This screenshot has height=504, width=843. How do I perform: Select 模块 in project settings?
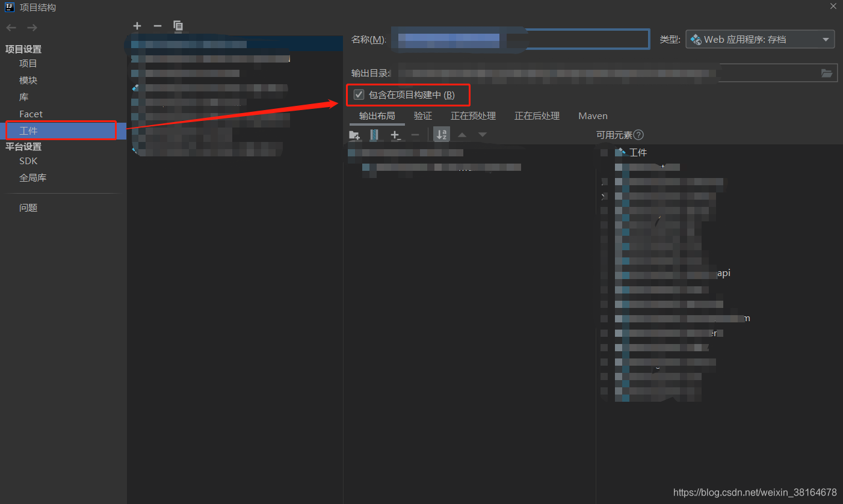click(x=28, y=80)
